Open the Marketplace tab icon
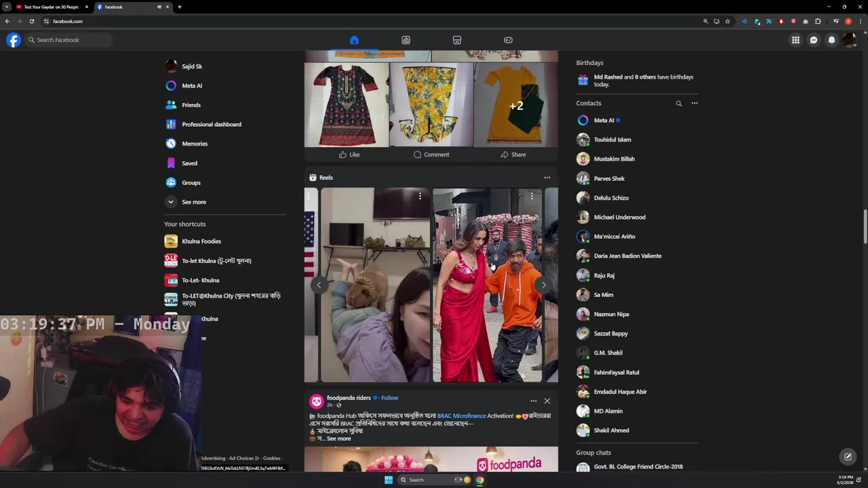This screenshot has width=868, height=488. coord(457,40)
